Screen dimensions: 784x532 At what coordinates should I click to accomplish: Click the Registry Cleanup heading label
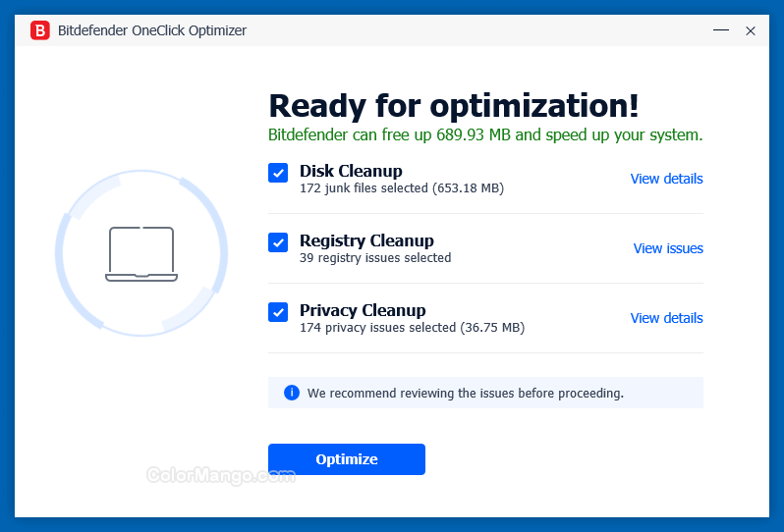coord(366,240)
